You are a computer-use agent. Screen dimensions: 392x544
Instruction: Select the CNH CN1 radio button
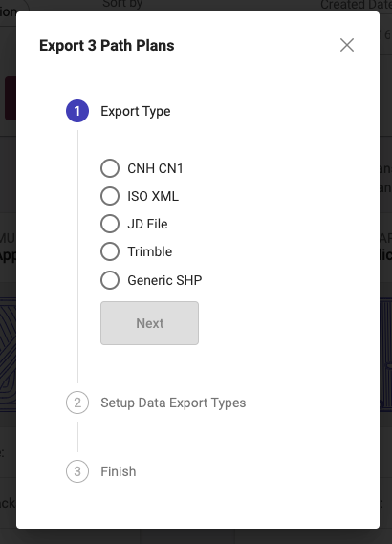click(110, 168)
